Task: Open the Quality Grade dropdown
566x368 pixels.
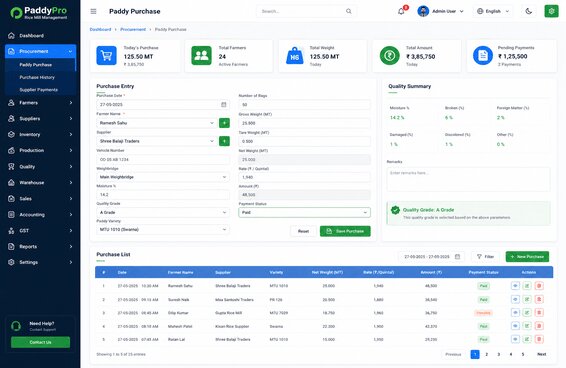Action: (163, 212)
